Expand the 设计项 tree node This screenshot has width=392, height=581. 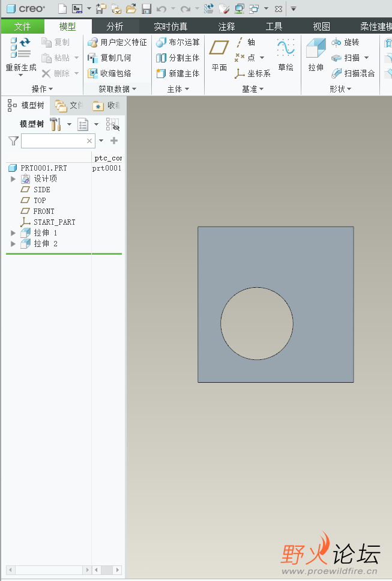(x=13, y=179)
